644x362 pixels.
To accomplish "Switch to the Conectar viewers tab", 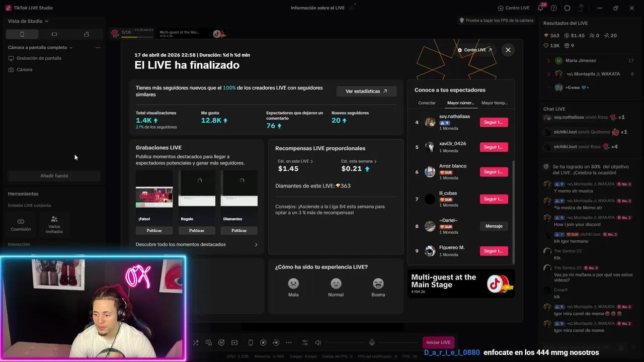I will click(x=427, y=103).
